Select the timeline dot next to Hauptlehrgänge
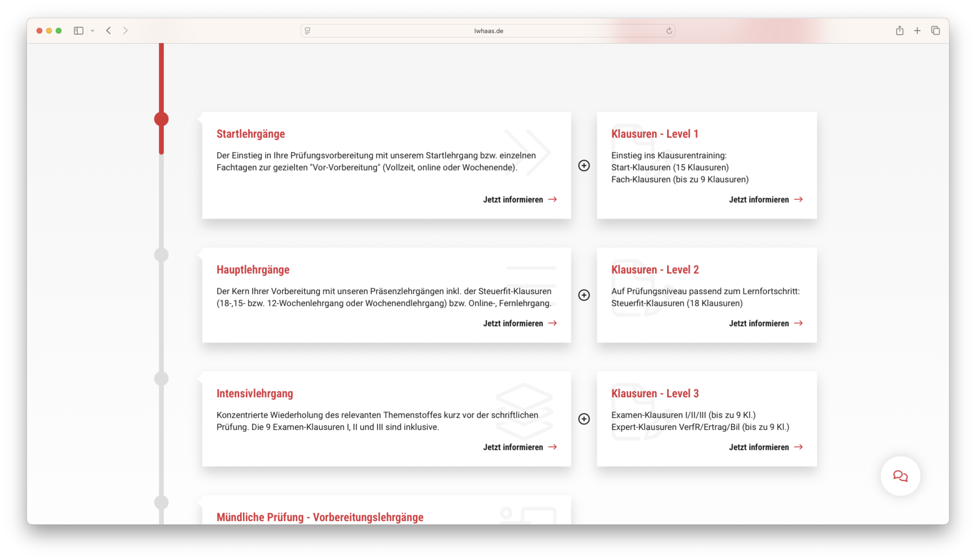976x560 pixels. (x=161, y=254)
